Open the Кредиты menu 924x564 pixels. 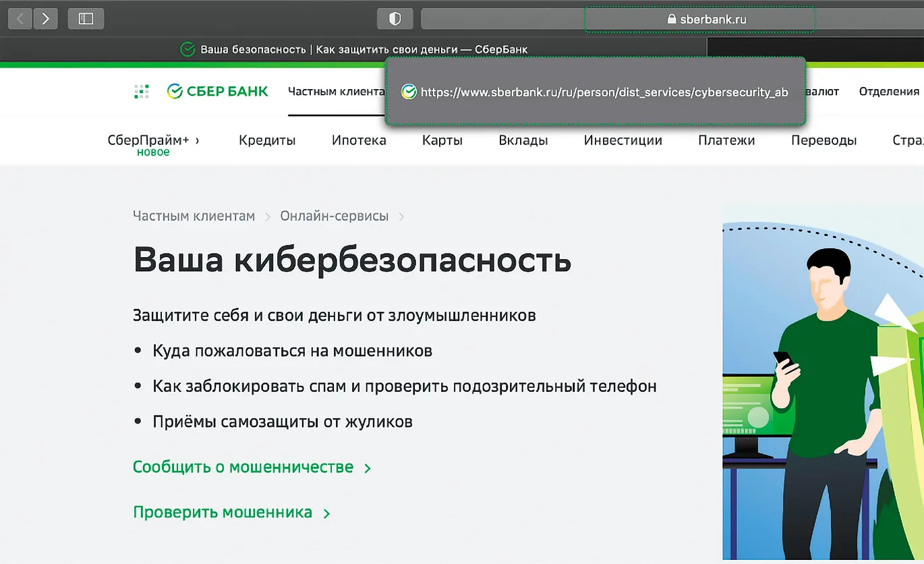pos(267,140)
